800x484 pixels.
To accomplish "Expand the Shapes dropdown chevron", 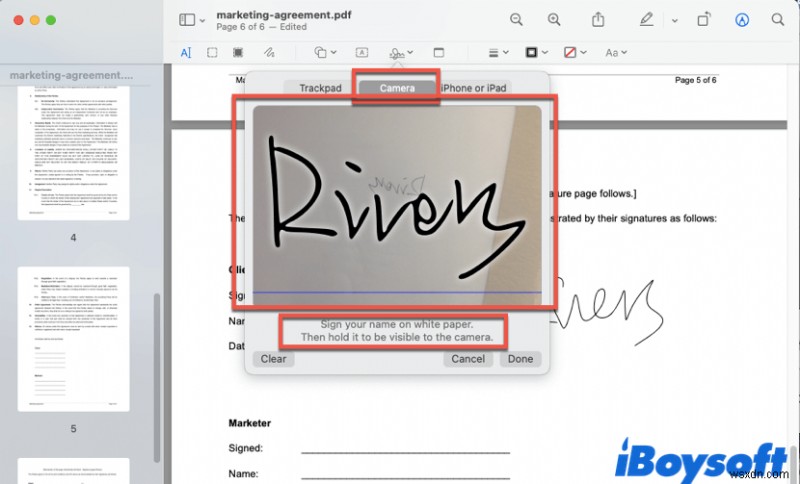I will pos(334,53).
